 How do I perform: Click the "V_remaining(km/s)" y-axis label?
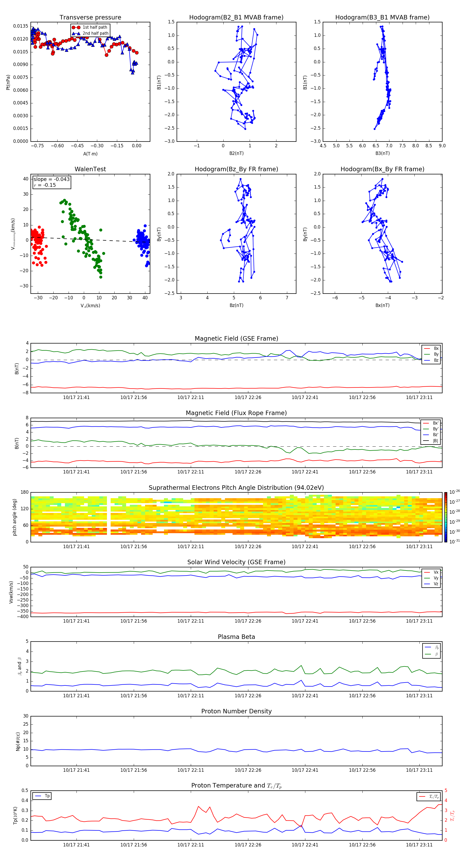tap(13, 234)
